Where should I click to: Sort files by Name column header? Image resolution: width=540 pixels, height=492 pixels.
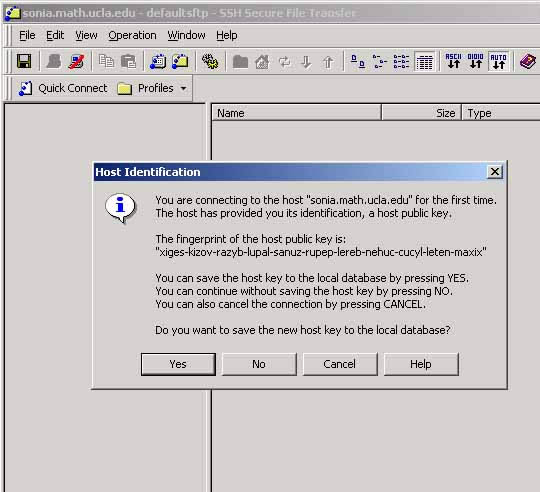click(297, 113)
